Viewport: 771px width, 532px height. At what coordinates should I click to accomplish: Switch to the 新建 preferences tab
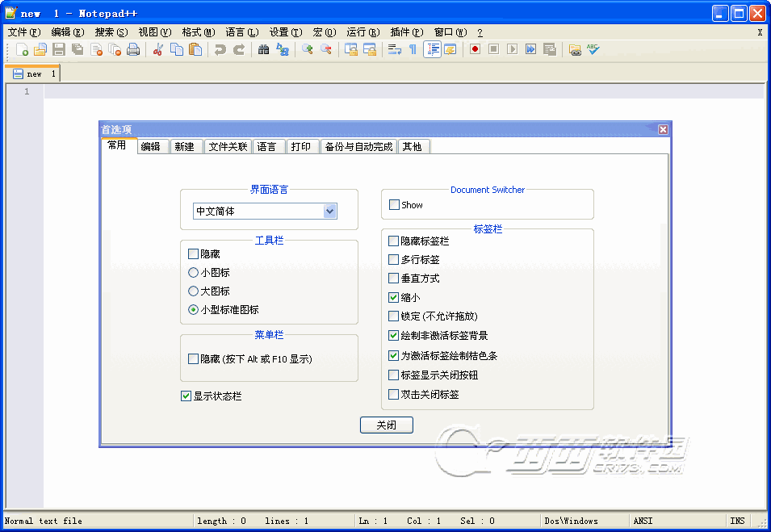[186, 146]
